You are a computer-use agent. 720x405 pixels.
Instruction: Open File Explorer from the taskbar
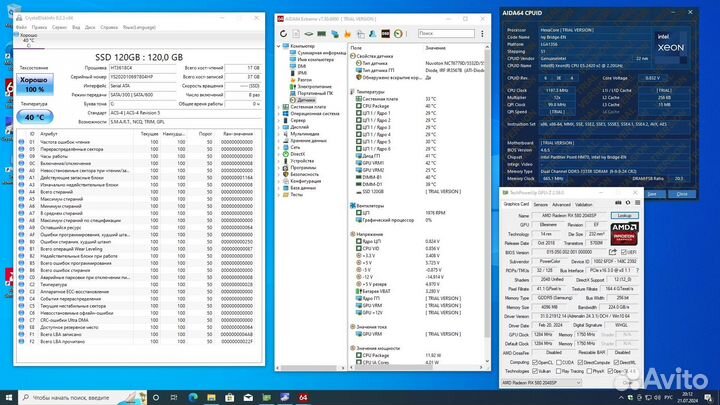[211, 398]
